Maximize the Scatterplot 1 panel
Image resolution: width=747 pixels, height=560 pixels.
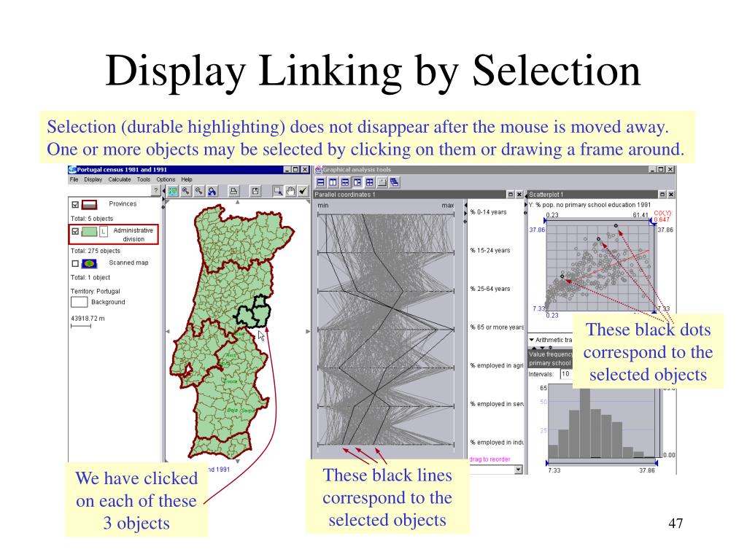[662, 194]
